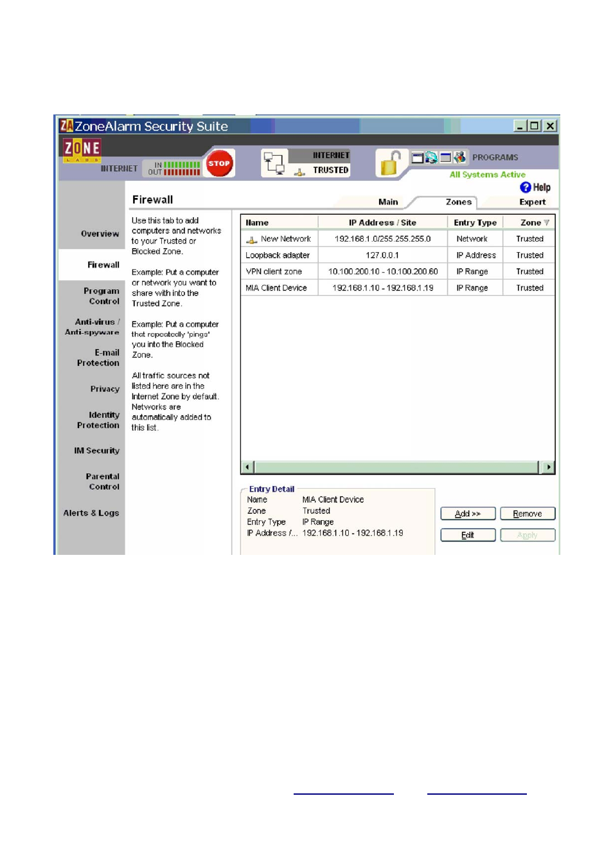Sort by the Name column header
The width and height of the screenshot is (613, 868).
click(280, 222)
